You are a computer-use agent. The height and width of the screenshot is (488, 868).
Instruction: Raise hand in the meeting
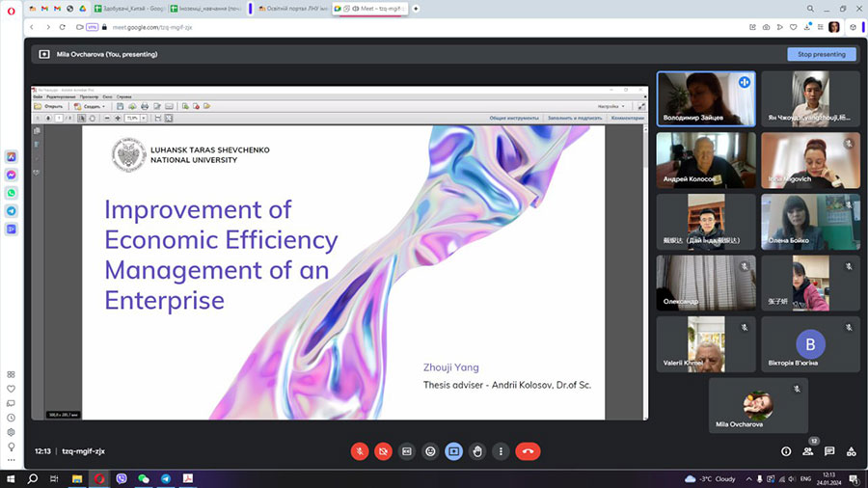(476, 450)
